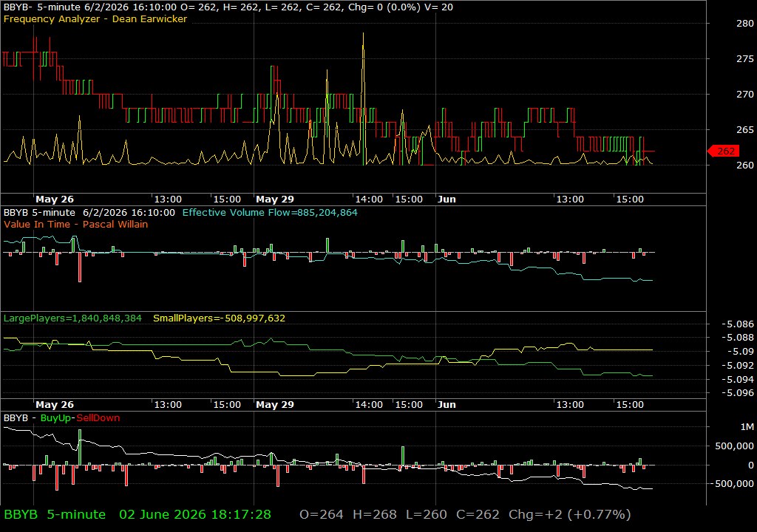The image size is (757, 532).
Task: Click the 'SmallPlayers=-508,997,632' legend
Action: point(219,318)
